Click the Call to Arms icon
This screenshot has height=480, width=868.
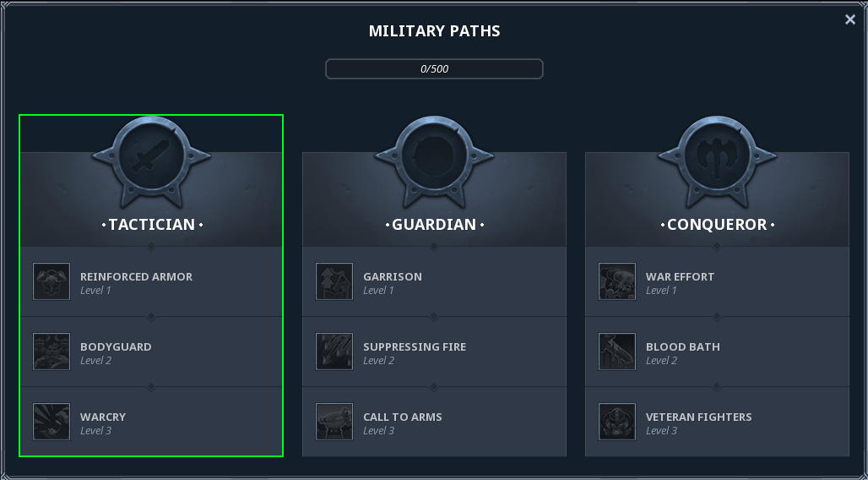[x=334, y=422]
